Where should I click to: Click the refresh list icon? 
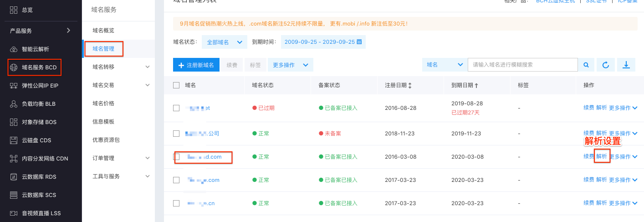(x=606, y=65)
